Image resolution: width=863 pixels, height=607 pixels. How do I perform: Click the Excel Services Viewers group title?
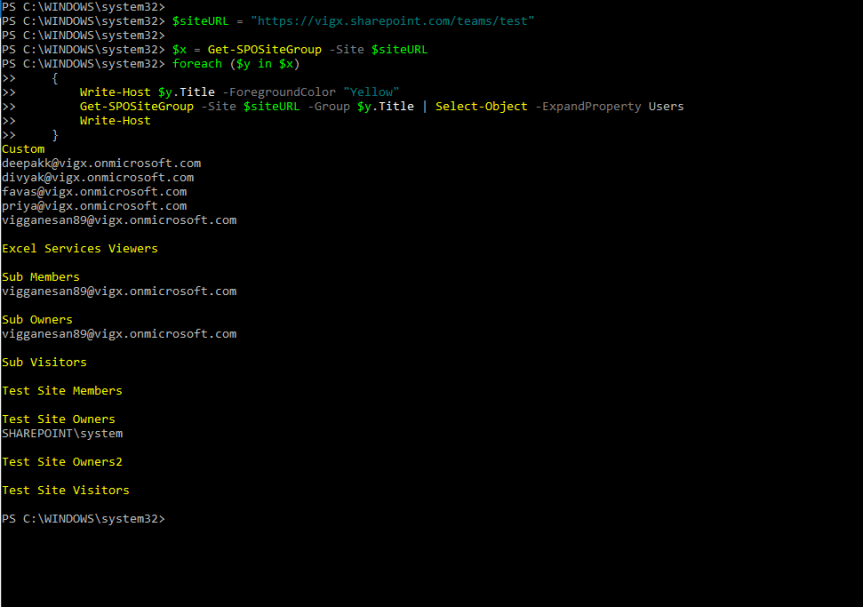[80, 248]
